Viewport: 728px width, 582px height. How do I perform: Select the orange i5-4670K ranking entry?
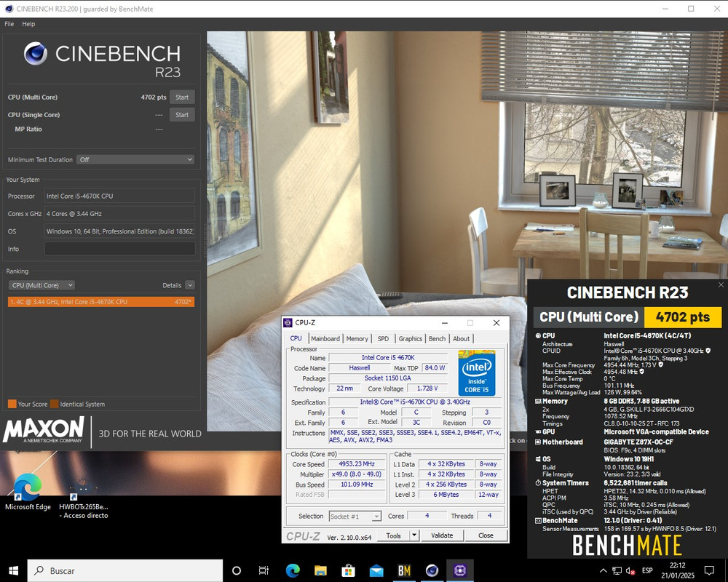pos(101,302)
